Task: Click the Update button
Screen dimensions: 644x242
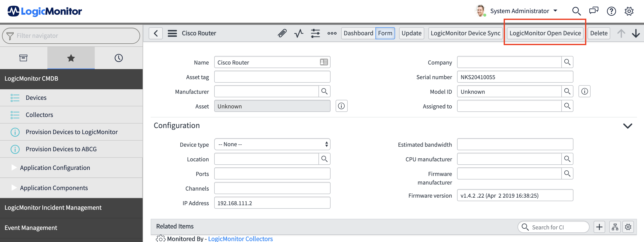Action: coord(411,33)
